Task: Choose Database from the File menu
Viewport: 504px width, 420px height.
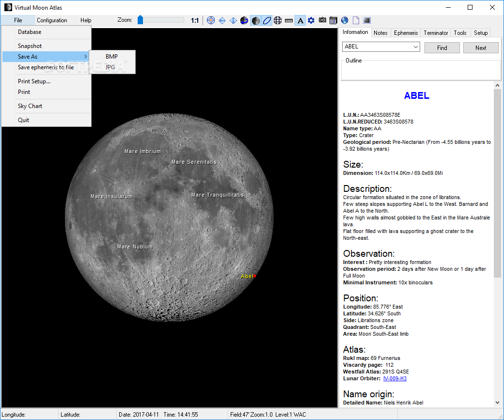Action: [47, 32]
